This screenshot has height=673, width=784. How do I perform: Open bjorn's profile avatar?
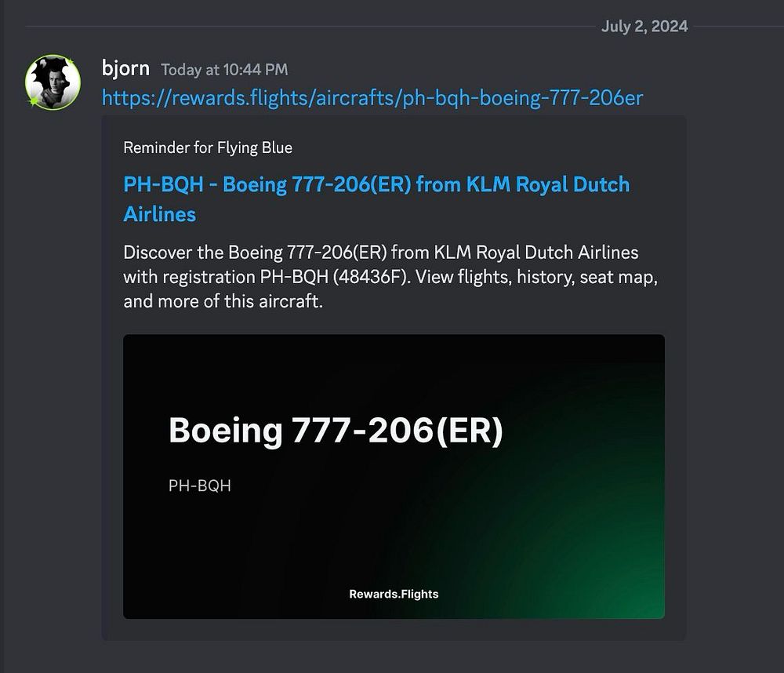53,82
